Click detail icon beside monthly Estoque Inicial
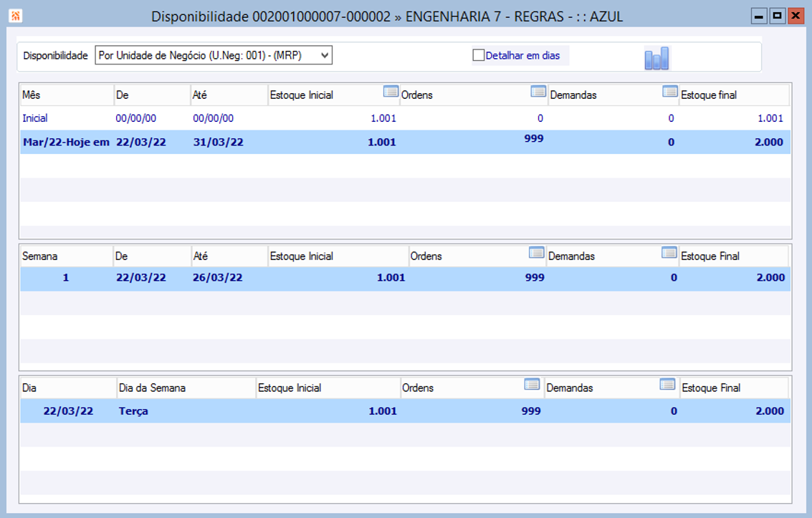 click(x=391, y=92)
